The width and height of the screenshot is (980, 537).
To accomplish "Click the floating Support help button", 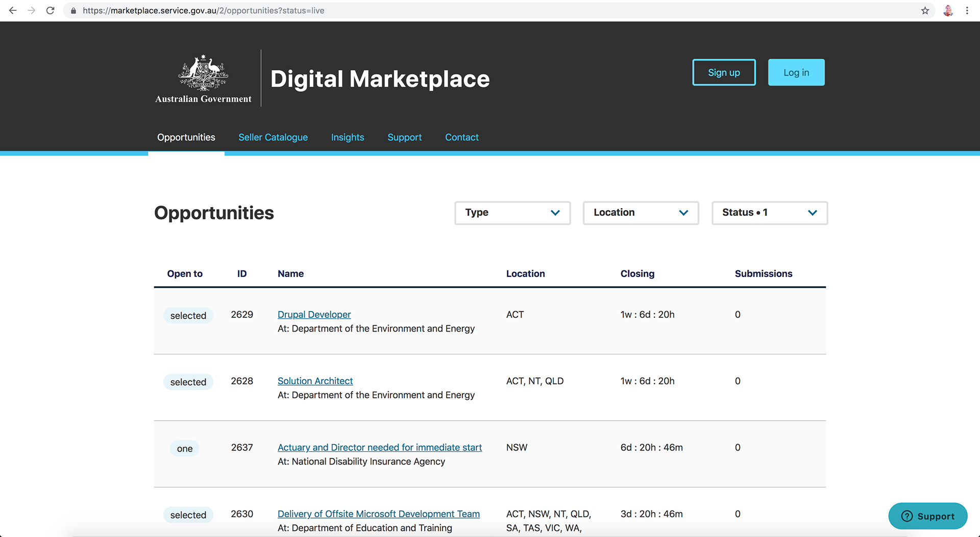I will point(927,516).
